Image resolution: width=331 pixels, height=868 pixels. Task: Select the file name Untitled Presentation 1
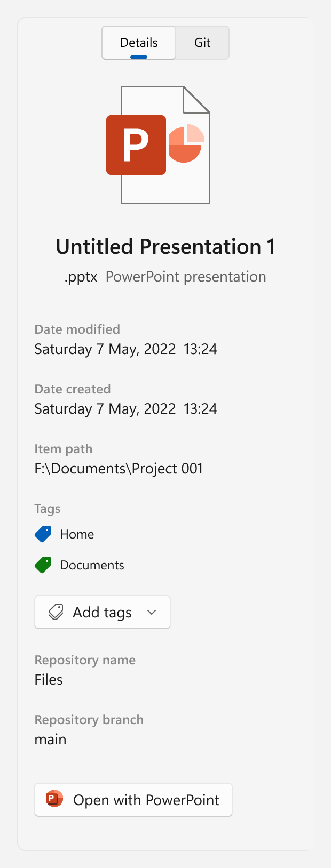pyautogui.click(x=165, y=246)
